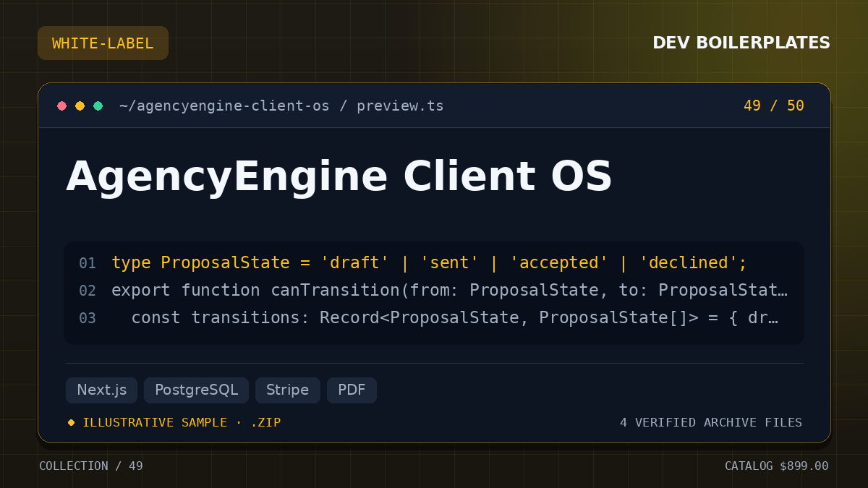Click the DEV BOILERPLATES heading
Screen dimensions: 868x488
[x=741, y=43]
